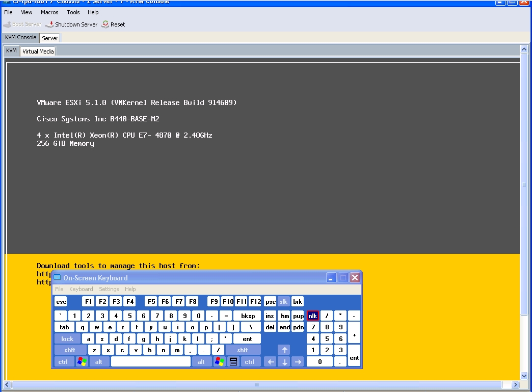Image resolution: width=532 pixels, height=392 pixels.
Task: Click the space bar key
Action: (x=151, y=362)
